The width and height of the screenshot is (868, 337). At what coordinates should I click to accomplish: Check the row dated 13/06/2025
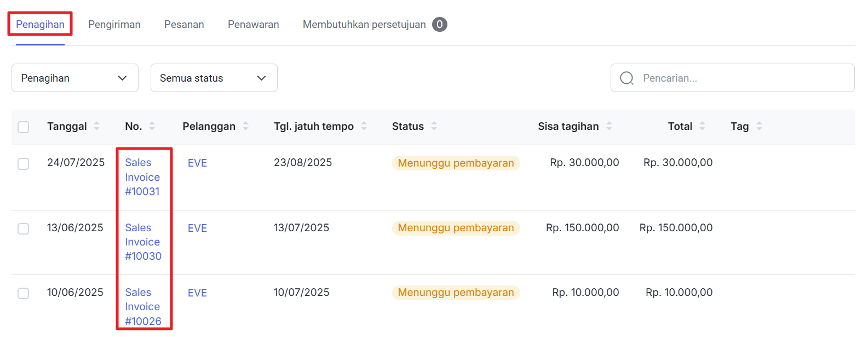coord(23,229)
